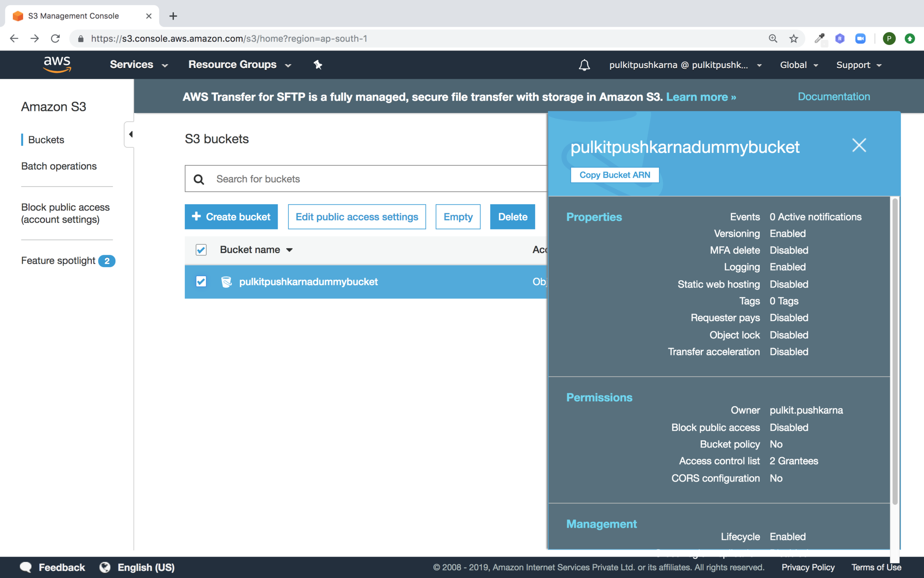Click the Feedback footer link

(x=62, y=567)
